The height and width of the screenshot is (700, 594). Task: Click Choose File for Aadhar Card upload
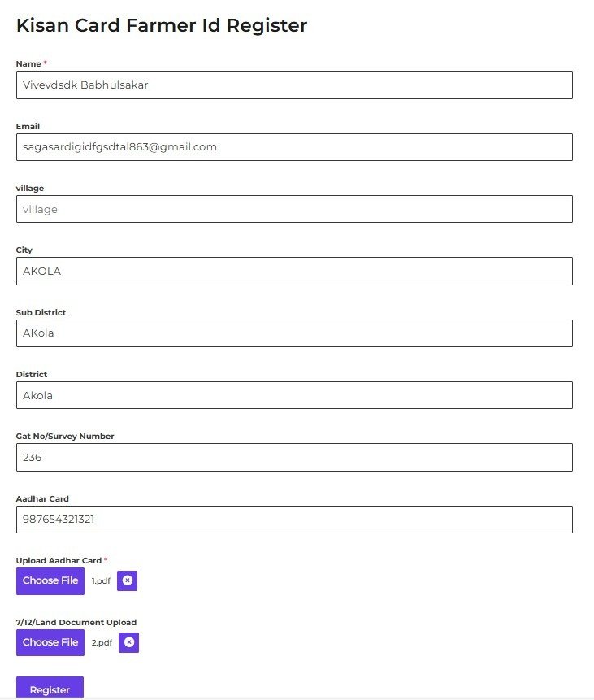[x=50, y=580]
